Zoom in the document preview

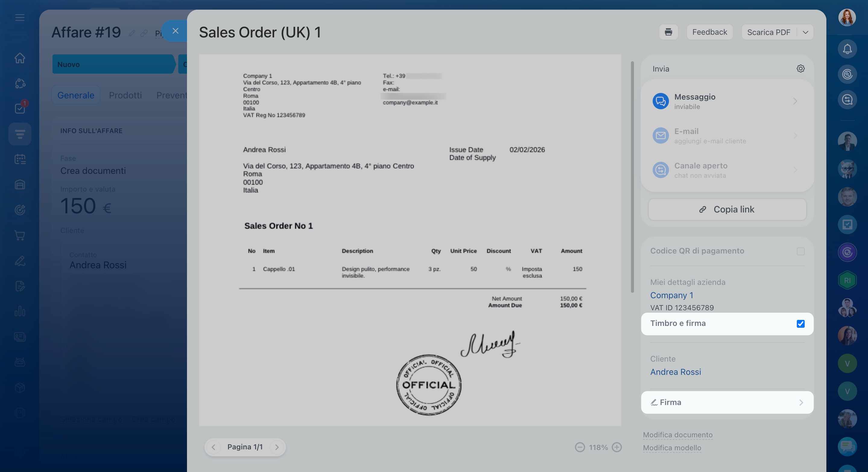(x=617, y=447)
